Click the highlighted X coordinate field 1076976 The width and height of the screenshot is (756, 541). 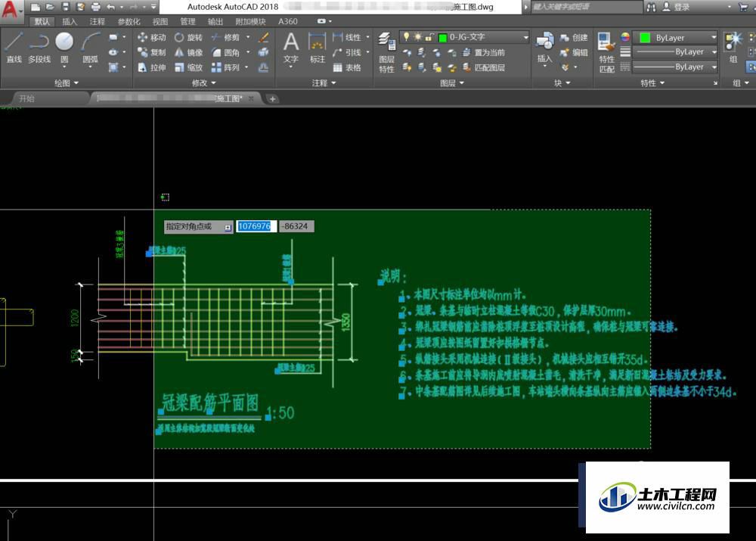(256, 226)
